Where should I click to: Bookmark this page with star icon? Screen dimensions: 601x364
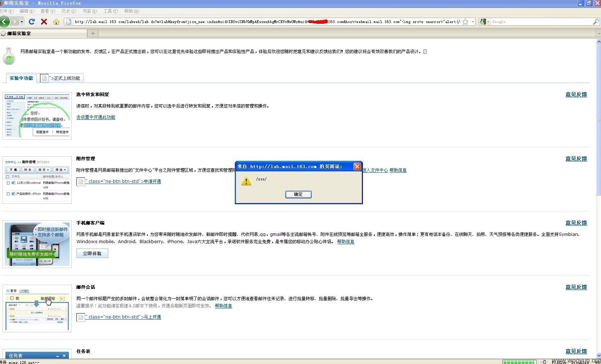pos(465,22)
